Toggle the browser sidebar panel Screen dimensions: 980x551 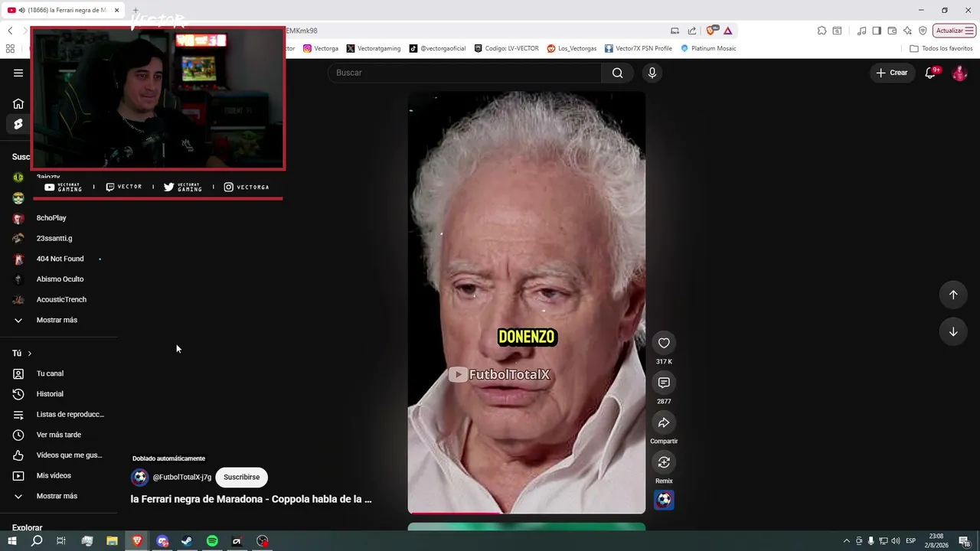[877, 31]
